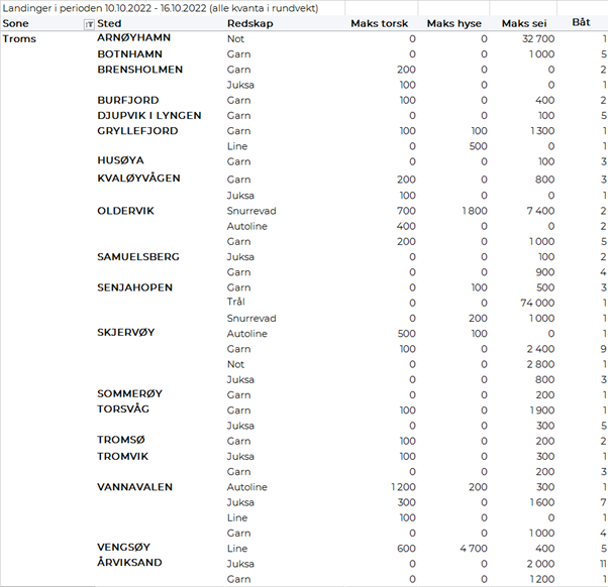The image size is (608, 587).
Task: Select the 4 700 Maks hyse value
Action: (x=471, y=548)
